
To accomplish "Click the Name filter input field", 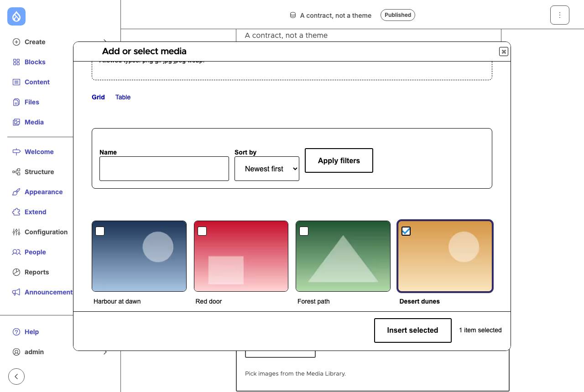I will coord(164,169).
